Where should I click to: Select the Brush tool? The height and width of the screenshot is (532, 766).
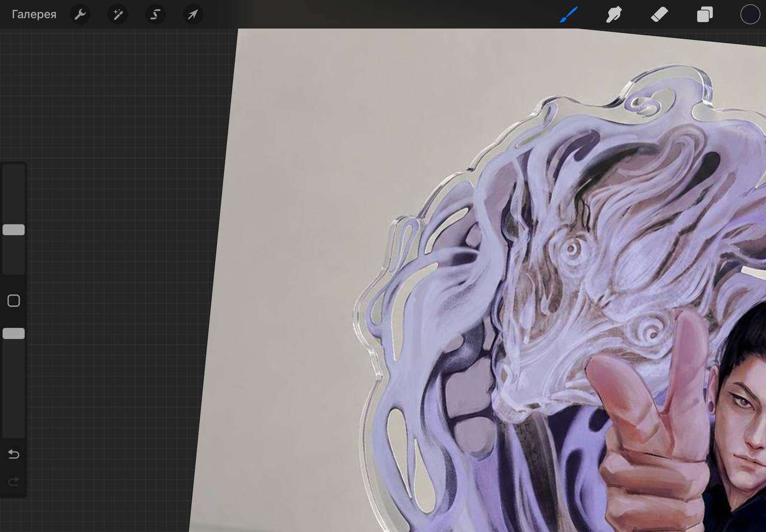point(569,14)
